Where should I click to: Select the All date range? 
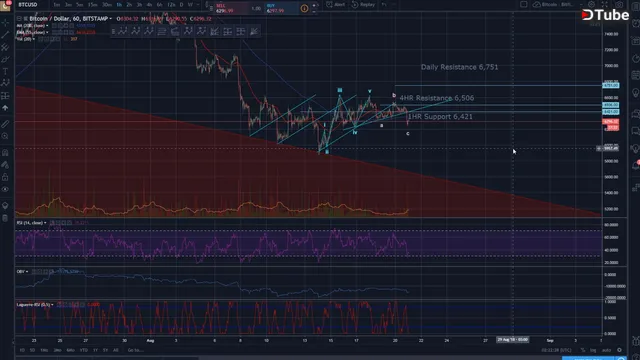[116, 350]
